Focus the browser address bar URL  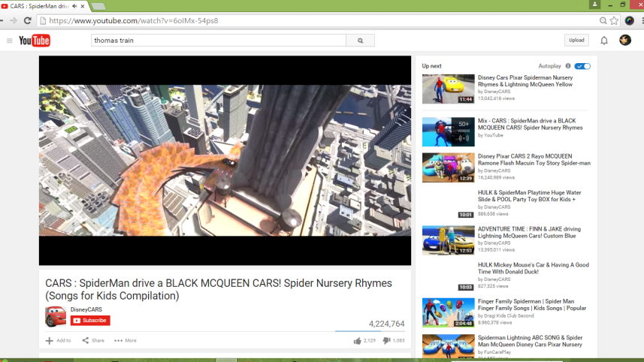[x=134, y=20]
